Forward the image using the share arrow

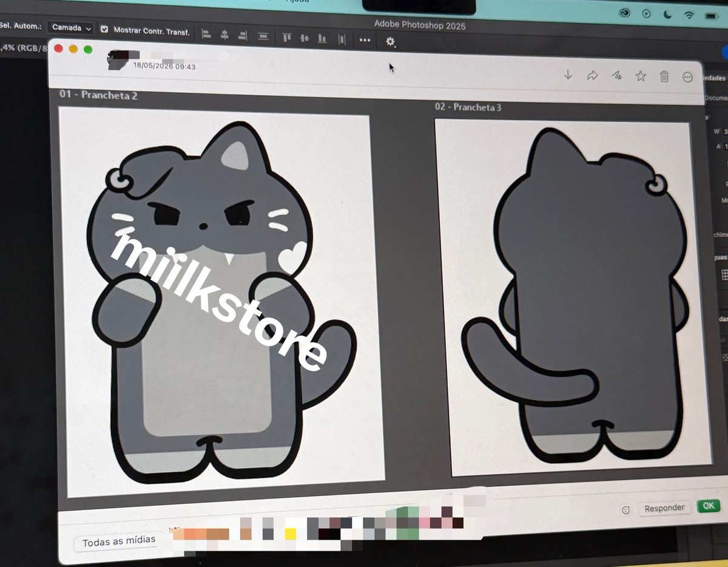coord(592,75)
